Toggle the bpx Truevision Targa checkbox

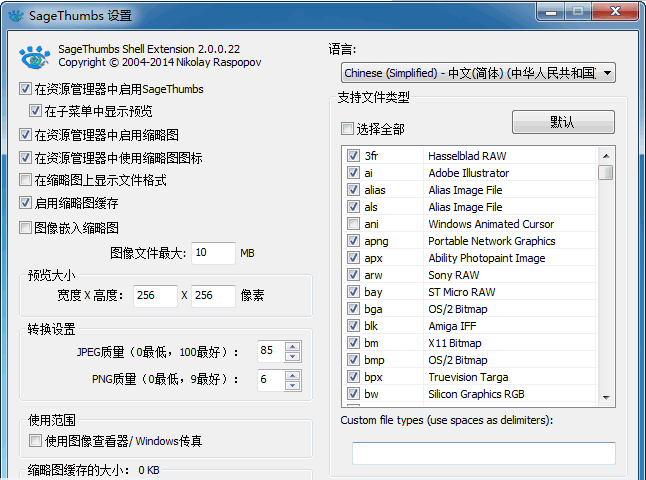[x=353, y=376]
